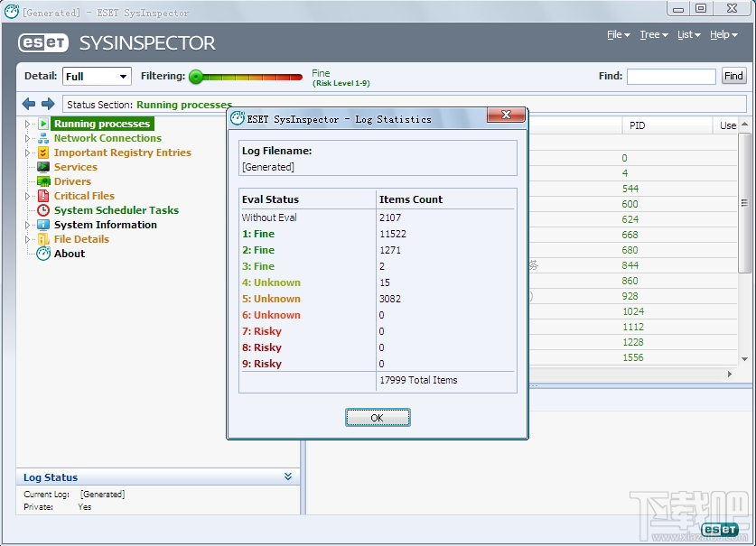This screenshot has width=756, height=546.
Task: Click the Find button
Action: pyautogui.click(x=733, y=76)
